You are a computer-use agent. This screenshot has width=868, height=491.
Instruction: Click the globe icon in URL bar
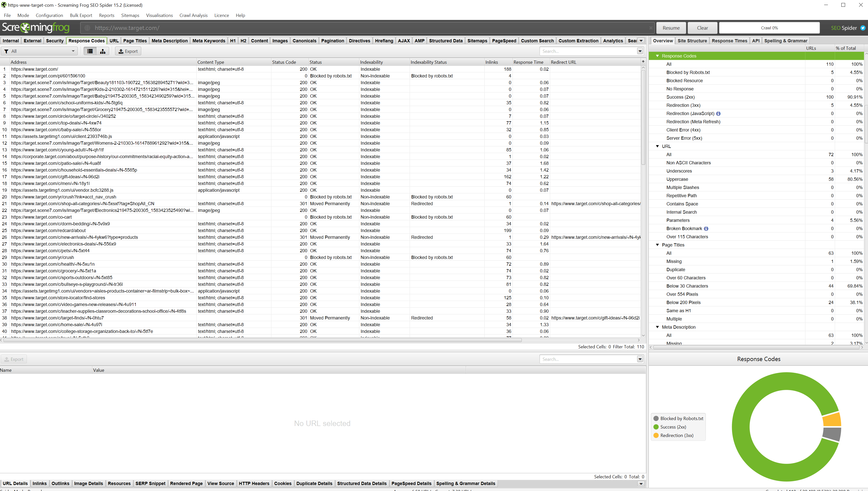87,28
